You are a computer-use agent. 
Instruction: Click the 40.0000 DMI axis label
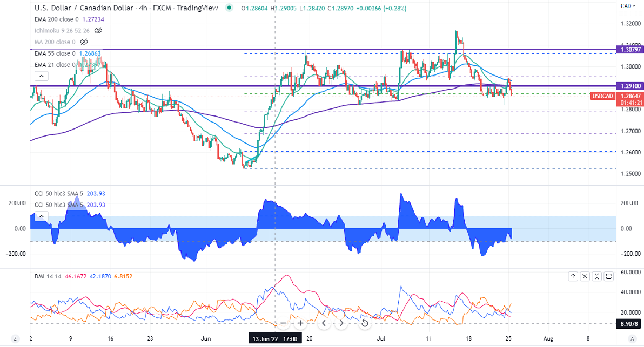pyautogui.click(x=630, y=292)
